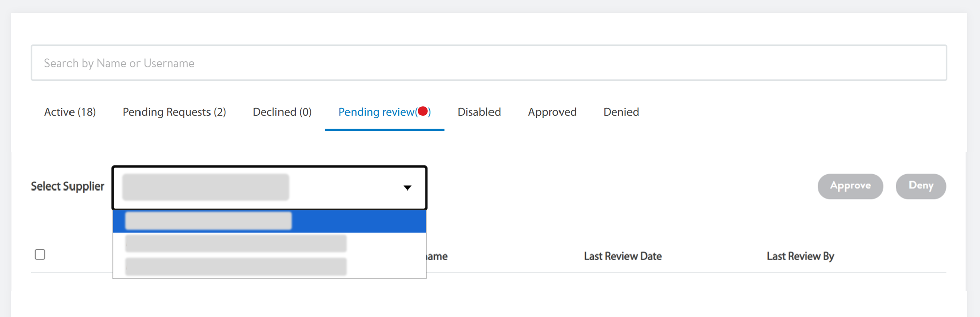Show the Disabled tab
Image resolution: width=980 pixels, height=317 pixels.
(479, 112)
